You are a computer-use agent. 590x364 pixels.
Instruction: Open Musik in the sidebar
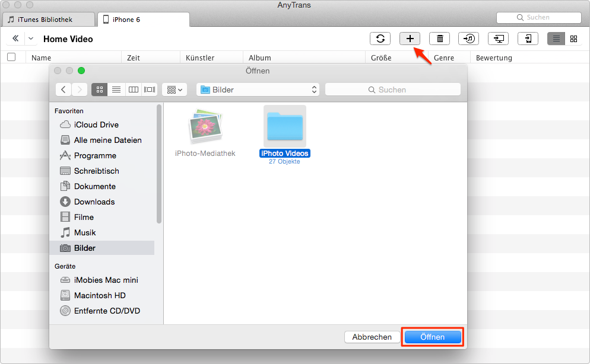[x=102, y=232]
